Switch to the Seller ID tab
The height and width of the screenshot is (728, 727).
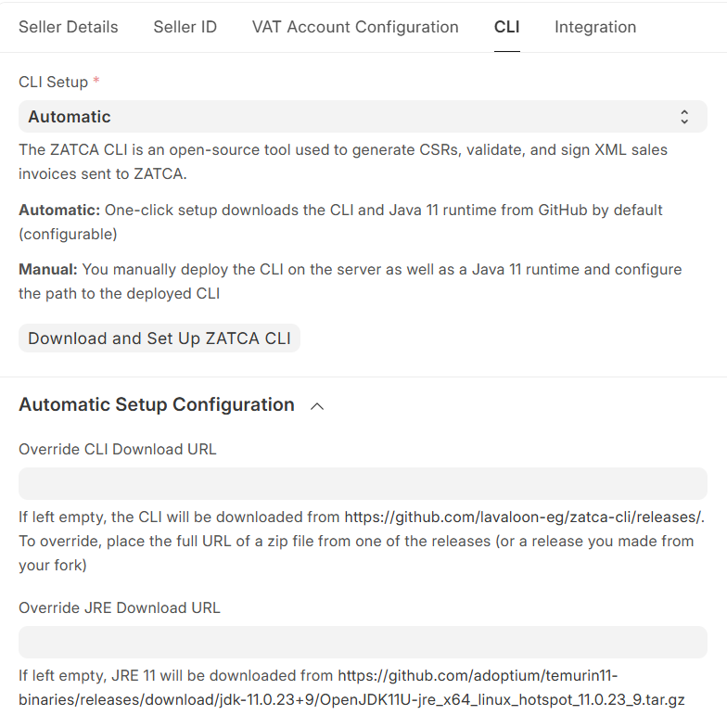coord(185,27)
